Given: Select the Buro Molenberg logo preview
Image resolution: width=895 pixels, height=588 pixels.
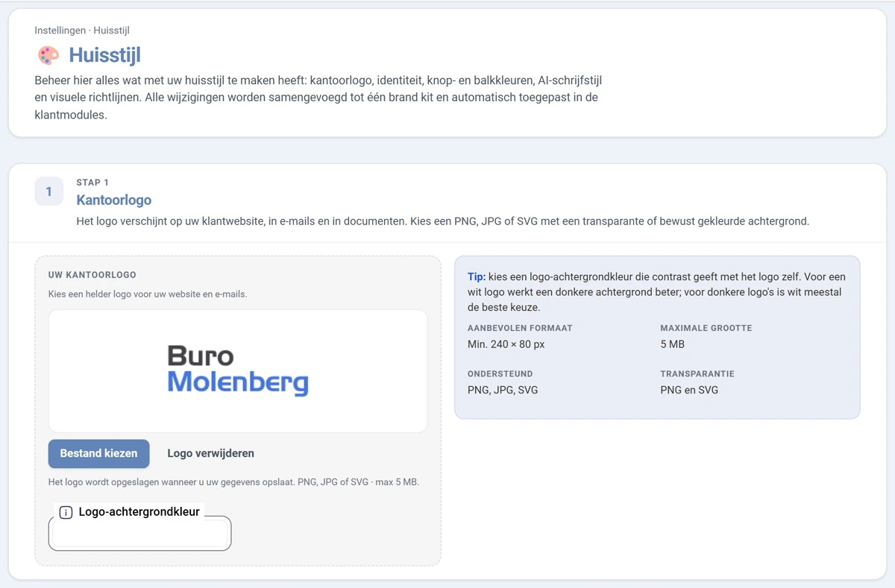Looking at the screenshot, I should 238,370.
